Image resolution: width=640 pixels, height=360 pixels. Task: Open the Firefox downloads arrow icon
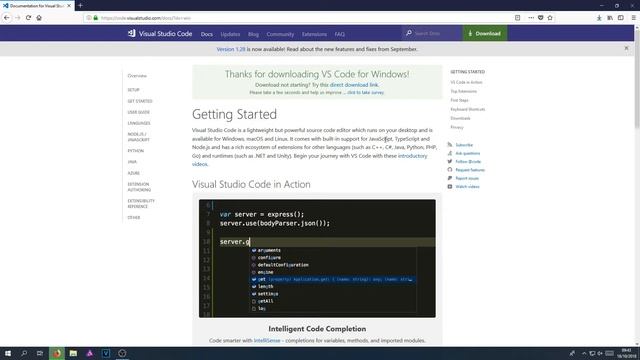point(599,18)
